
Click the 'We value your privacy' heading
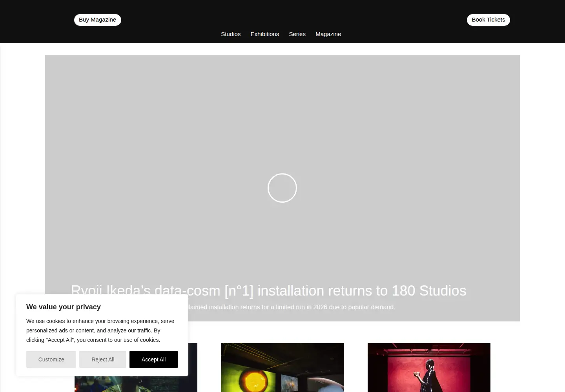[x=64, y=307]
